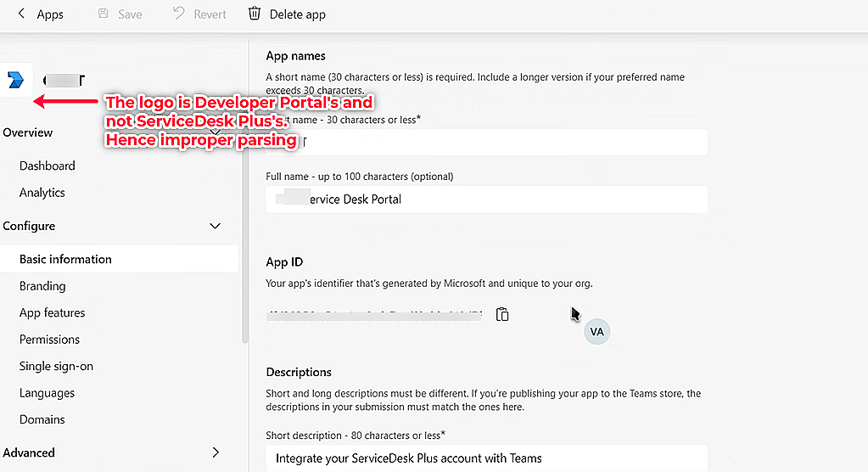Screen dimensions: 868x472
Task: Click the VA avatar badge
Action: [597, 332]
